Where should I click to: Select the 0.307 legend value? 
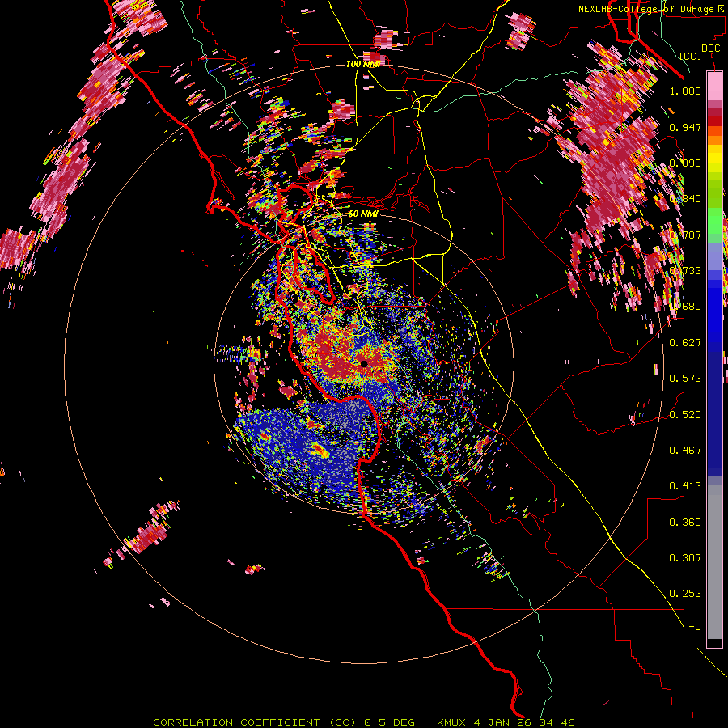(685, 558)
